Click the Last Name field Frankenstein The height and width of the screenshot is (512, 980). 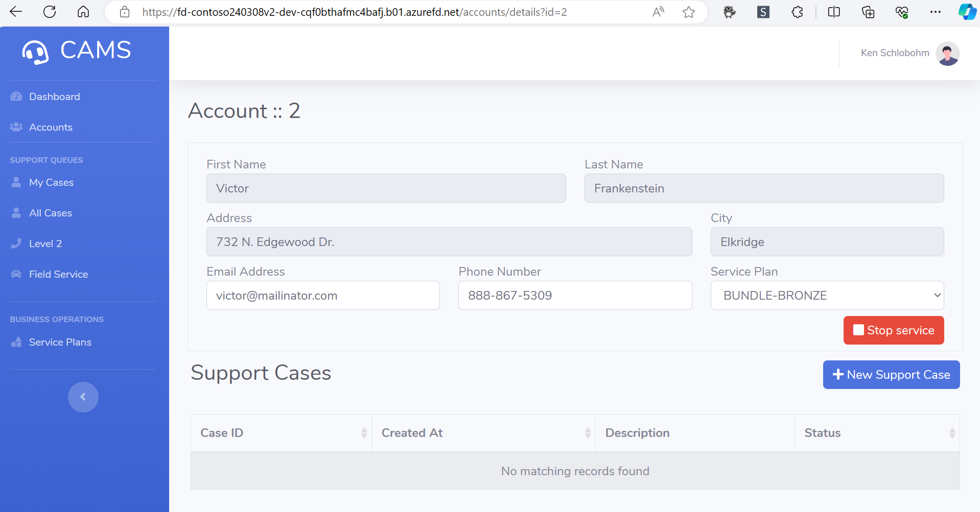coord(764,188)
